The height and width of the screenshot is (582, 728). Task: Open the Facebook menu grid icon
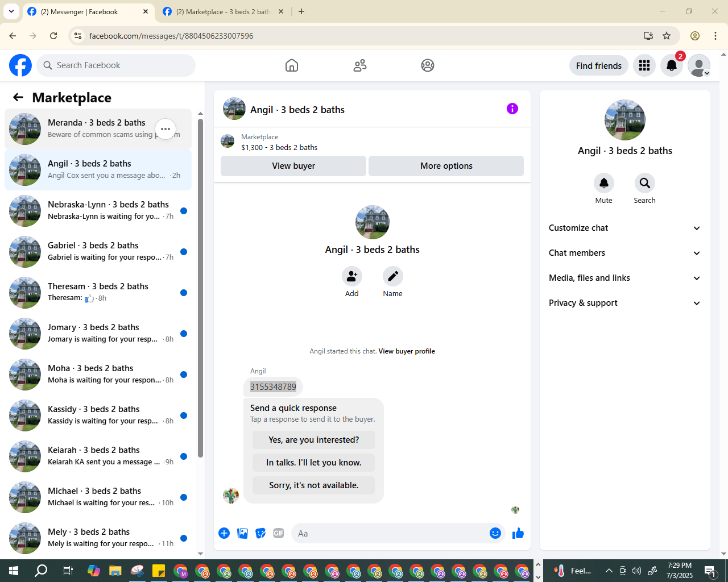pos(644,65)
